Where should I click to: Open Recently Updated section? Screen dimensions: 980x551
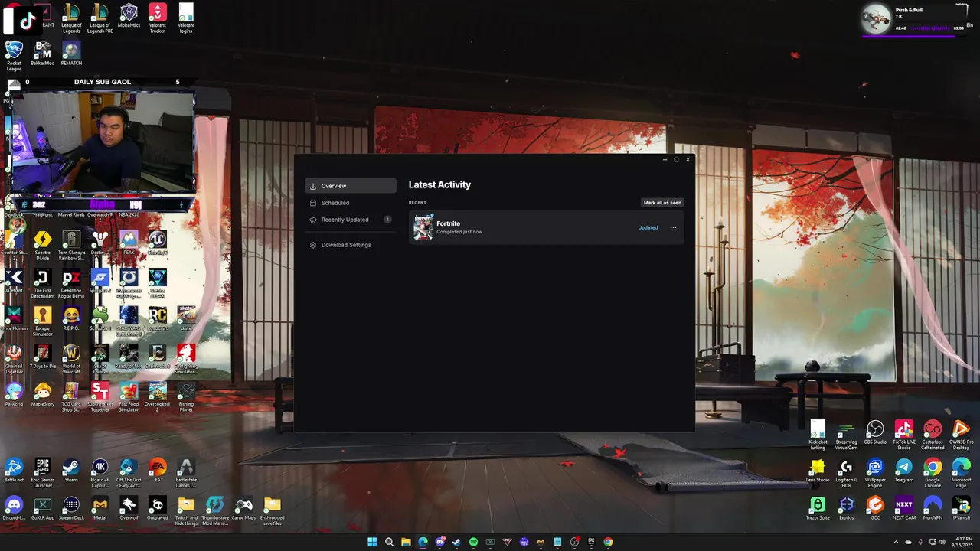[x=351, y=220]
